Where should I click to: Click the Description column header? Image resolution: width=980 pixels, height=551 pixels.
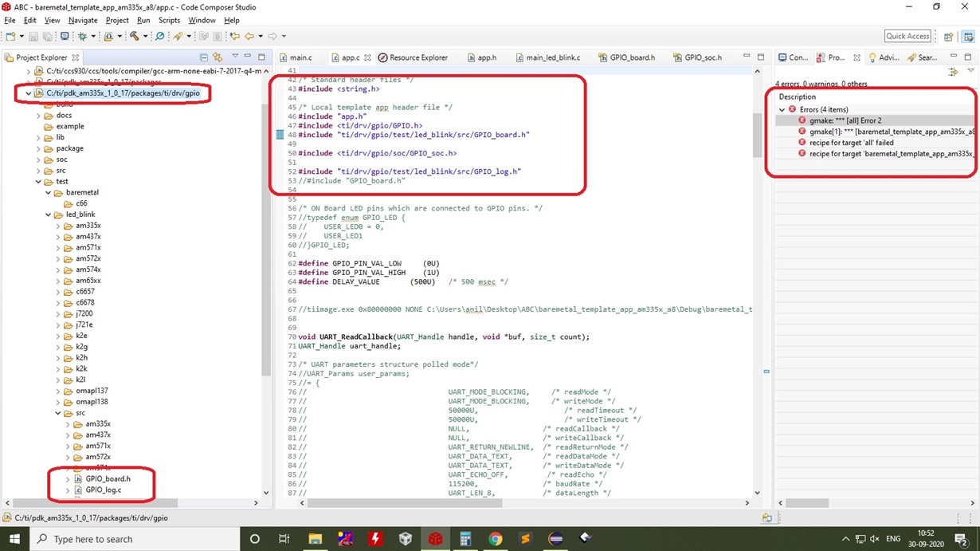coord(798,96)
